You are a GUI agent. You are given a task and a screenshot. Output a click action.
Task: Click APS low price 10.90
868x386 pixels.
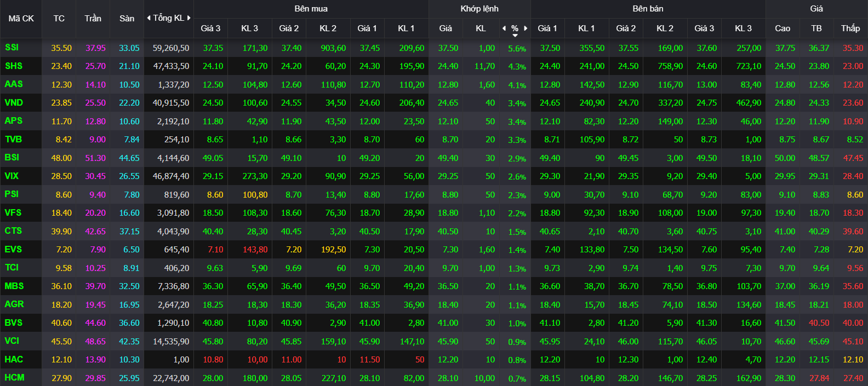(853, 122)
